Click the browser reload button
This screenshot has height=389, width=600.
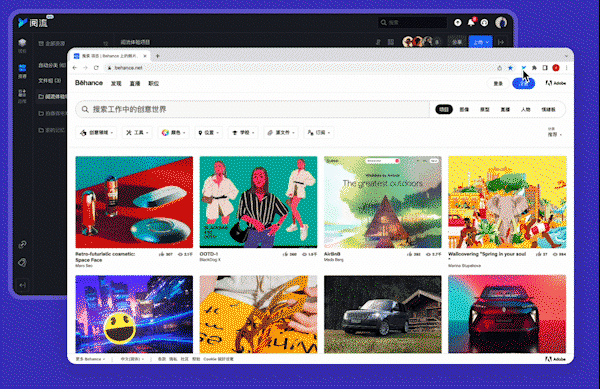click(x=96, y=68)
